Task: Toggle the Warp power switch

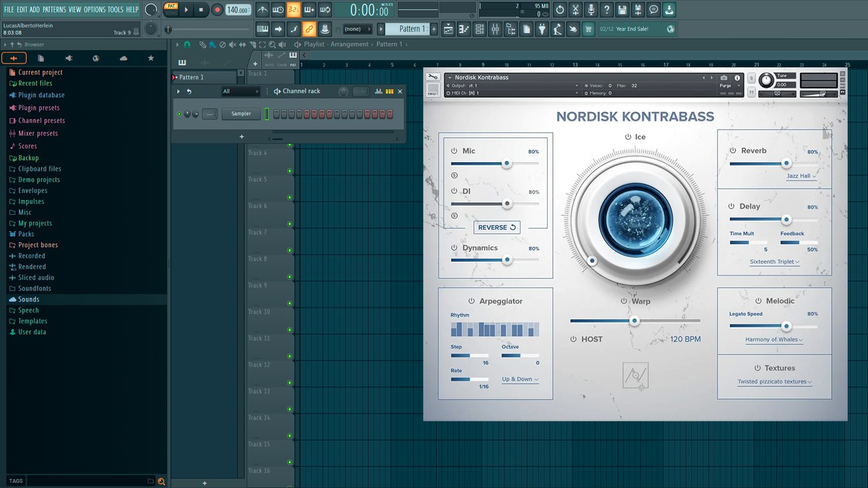Action: pyautogui.click(x=624, y=302)
